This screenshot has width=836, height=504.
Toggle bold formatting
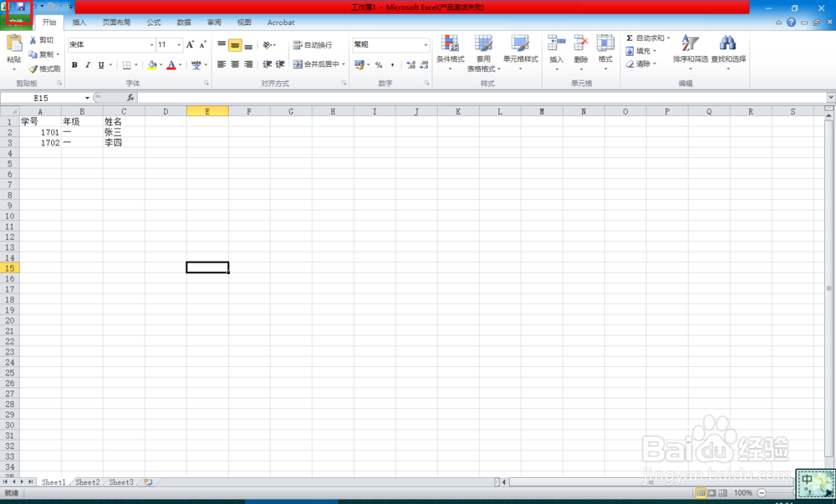74,65
